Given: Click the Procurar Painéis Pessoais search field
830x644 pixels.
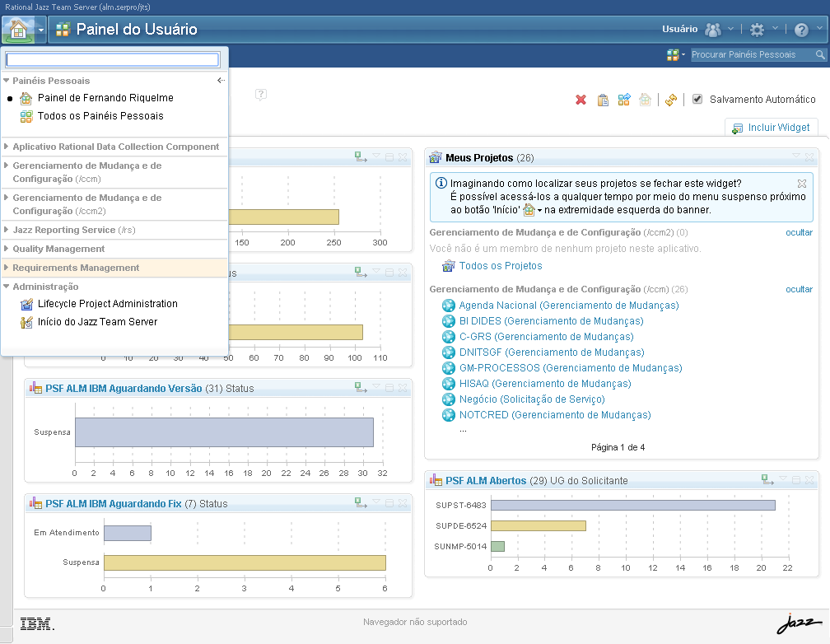Looking at the screenshot, I should [753, 54].
